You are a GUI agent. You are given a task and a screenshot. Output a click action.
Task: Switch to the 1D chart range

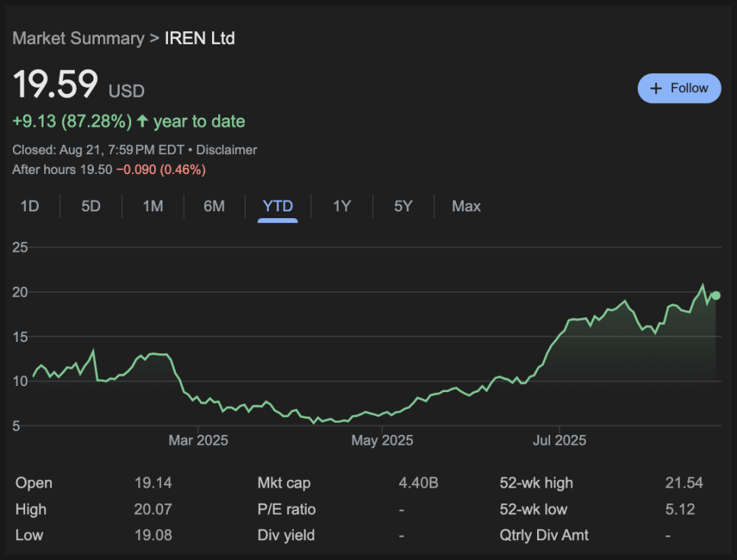[30, 206]
